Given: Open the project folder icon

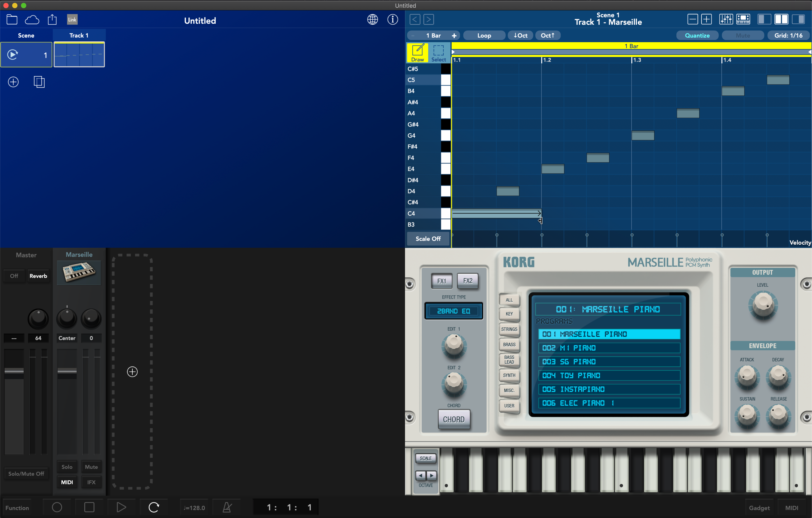Looking at the screenshot, I should [x=12, y=20].
